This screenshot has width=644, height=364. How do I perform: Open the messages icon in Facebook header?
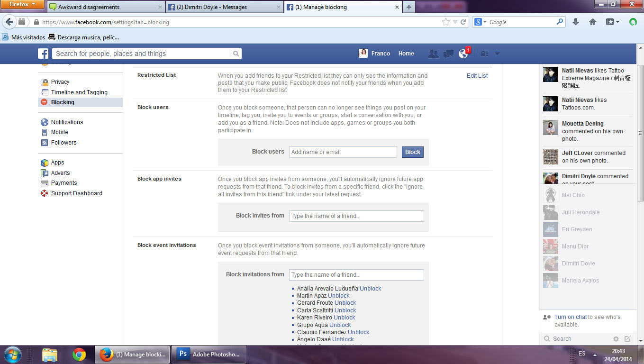click(448, 54)
